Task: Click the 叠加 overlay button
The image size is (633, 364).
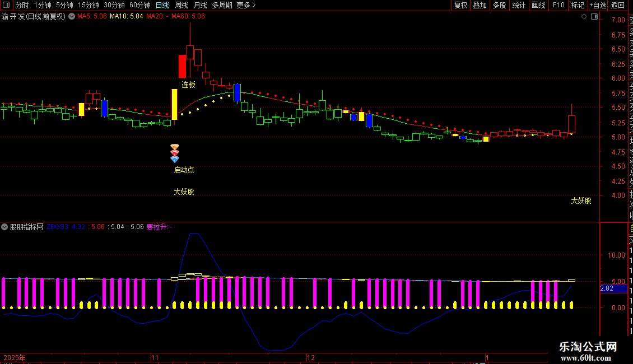Action: 480,5
